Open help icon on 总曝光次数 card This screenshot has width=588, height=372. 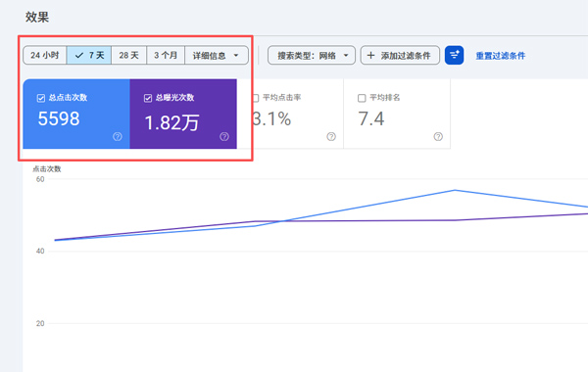[x=224, y=136]
